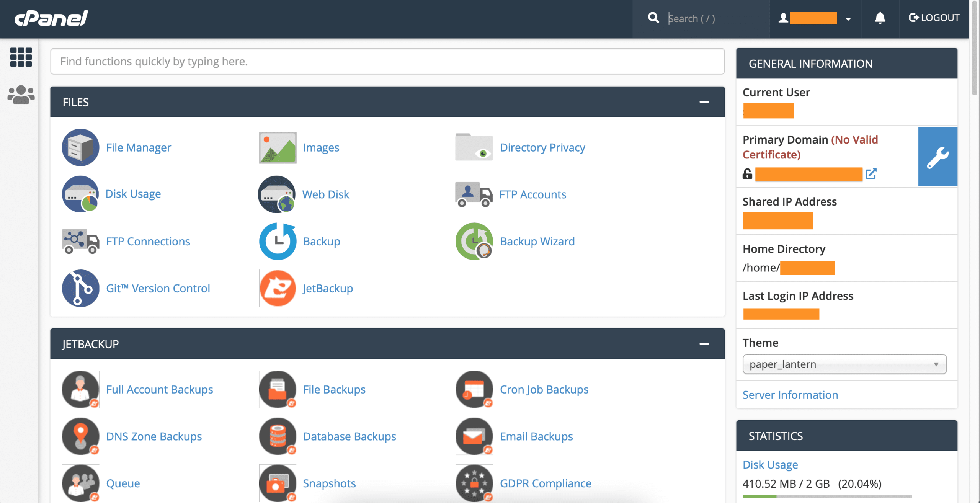Viewport: 980px width, 503px height.
Task: Click the Git Version Control icon
Action: pyautogui.click(x=80, y=288)
